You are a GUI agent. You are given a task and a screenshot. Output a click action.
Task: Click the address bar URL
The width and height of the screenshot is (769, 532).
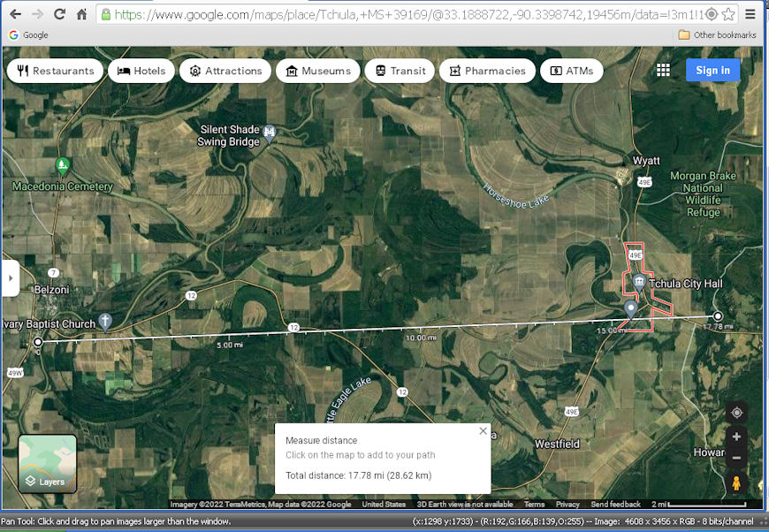[x=398, y=14]
